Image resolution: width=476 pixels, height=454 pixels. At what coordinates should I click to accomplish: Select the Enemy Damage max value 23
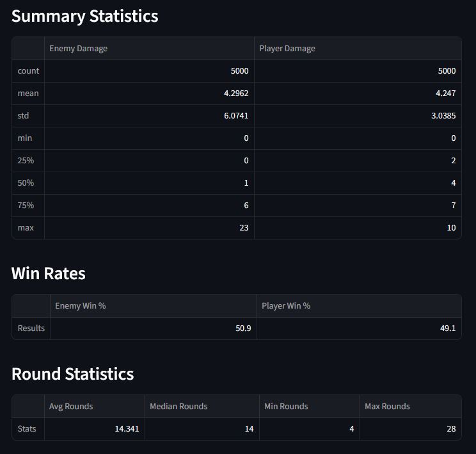pos(243,228)
